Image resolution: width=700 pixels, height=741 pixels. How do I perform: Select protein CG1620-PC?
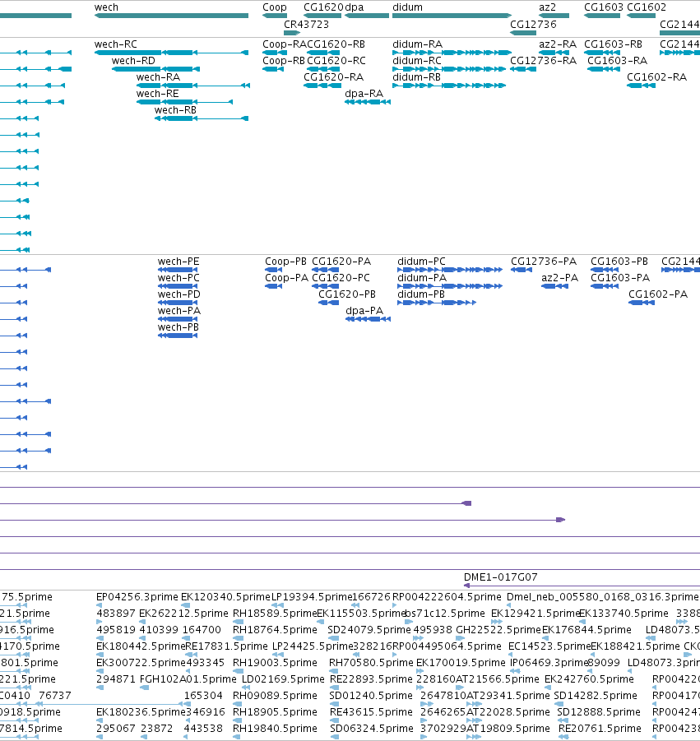pyautogui.click(x=341, y=278)
